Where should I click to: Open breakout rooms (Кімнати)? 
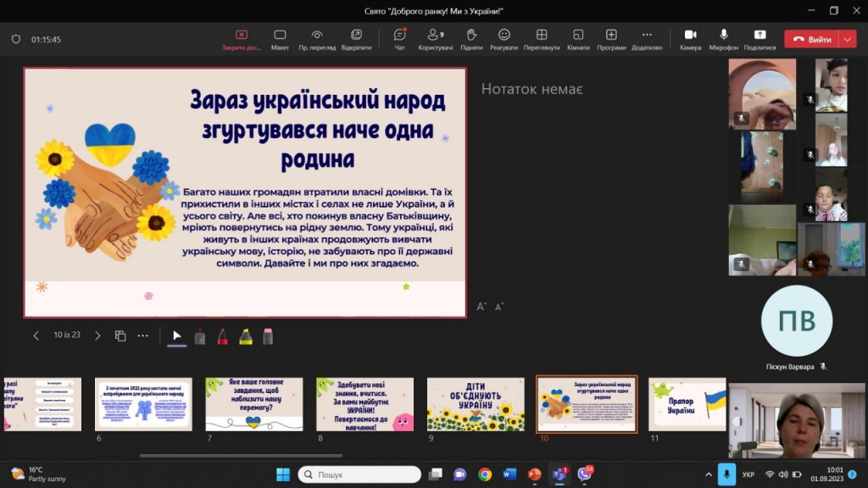(x=578, y=39)
